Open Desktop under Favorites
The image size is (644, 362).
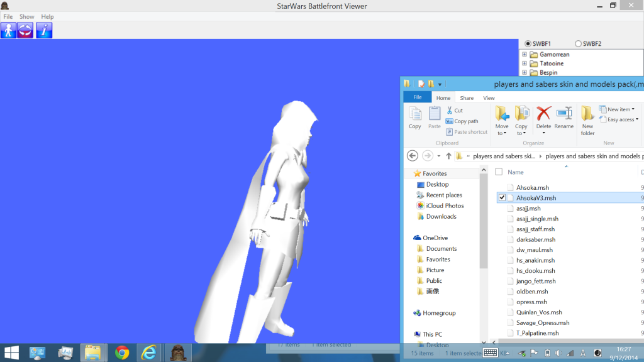point(437,184)
